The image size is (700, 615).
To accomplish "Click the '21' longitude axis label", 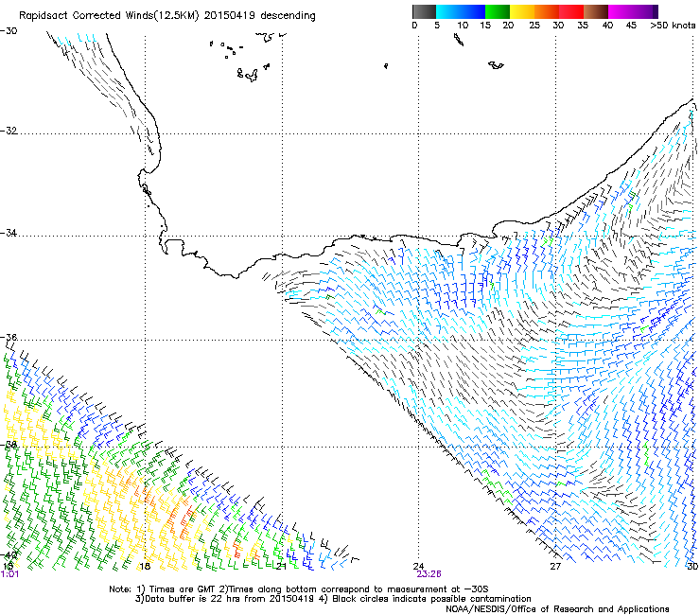I will pos(281,567).
